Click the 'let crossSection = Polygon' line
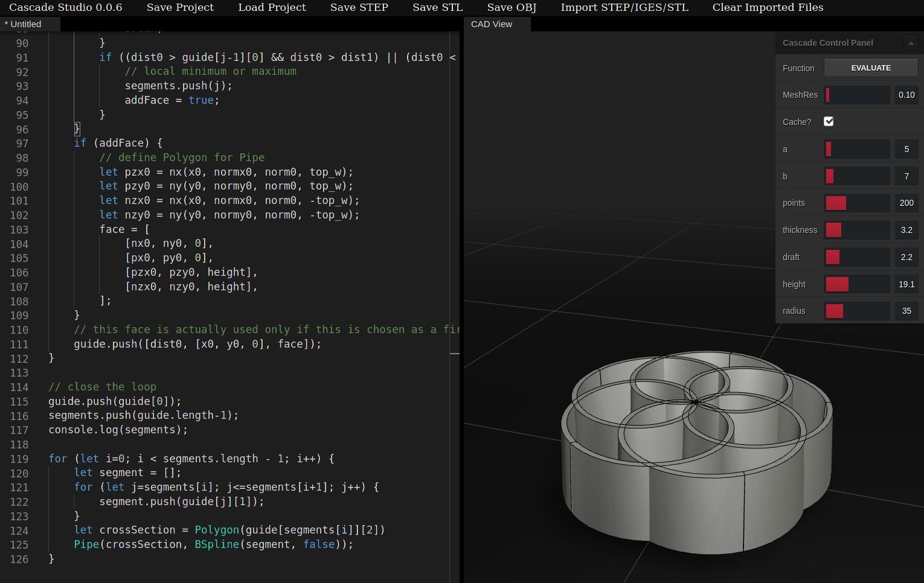924x583 pixels. click(229, 530)
